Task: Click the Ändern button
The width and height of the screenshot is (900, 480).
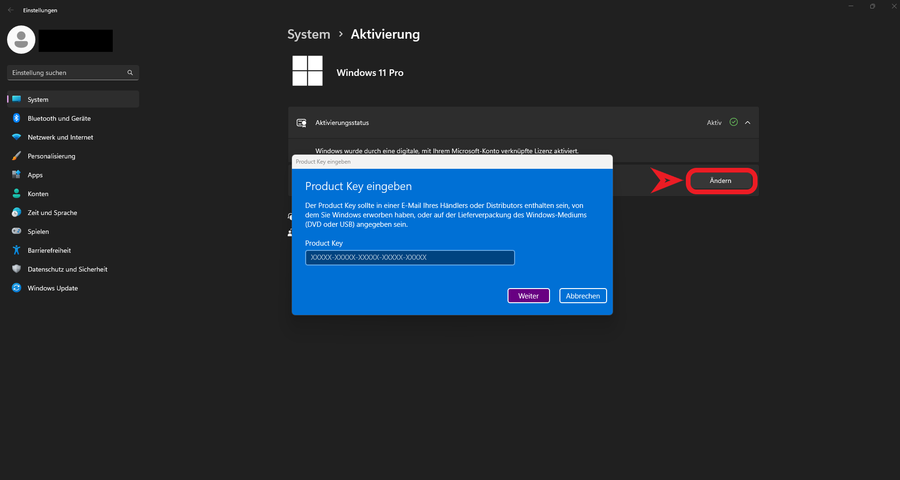Action: click(x=720, y=181)
